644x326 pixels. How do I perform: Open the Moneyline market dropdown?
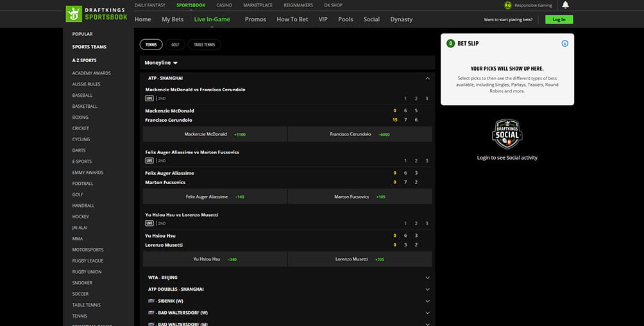pyautogui.click(x=161, y=63)
